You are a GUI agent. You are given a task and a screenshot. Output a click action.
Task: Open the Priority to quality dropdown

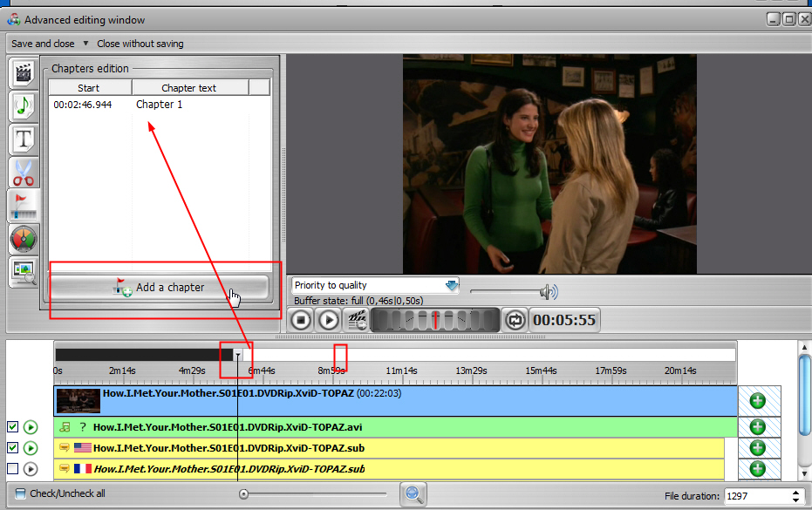tap(375, 285)
